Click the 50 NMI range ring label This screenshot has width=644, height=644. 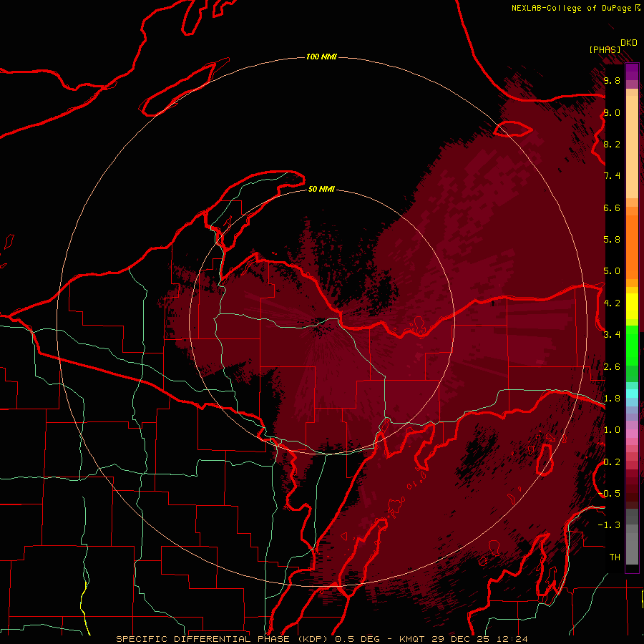321,189
